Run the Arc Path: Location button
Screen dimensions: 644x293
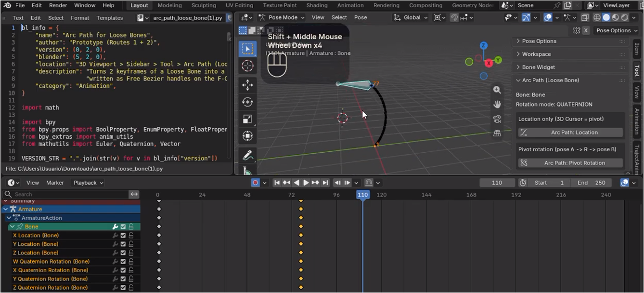[x=570, y=133]
